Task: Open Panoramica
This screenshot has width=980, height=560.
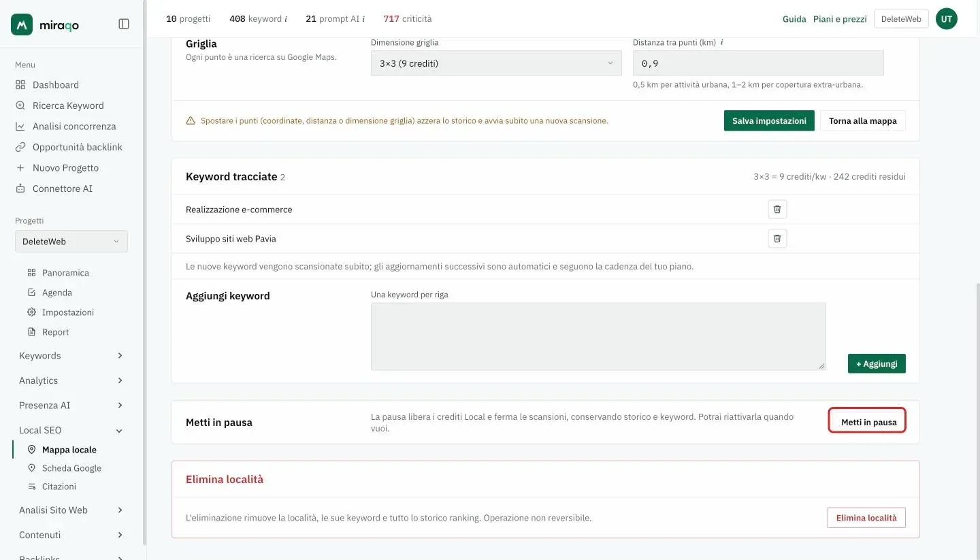Action: point(65,273)
